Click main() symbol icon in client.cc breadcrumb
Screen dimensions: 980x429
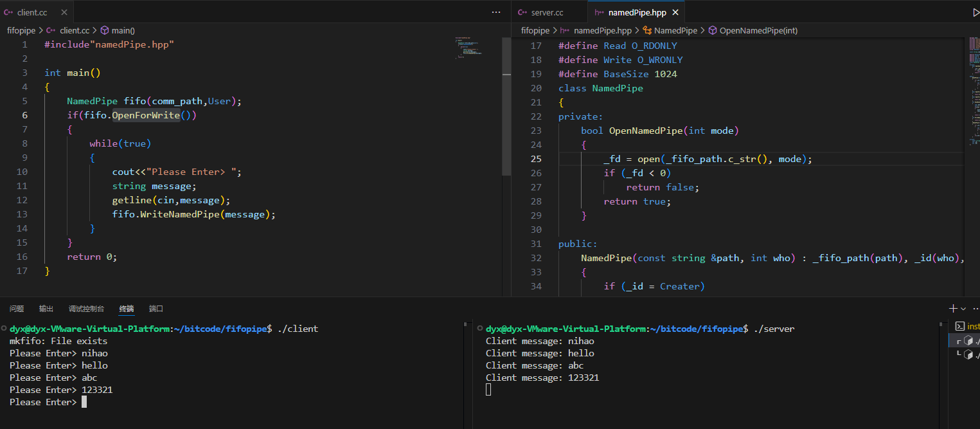pos(105,30)
